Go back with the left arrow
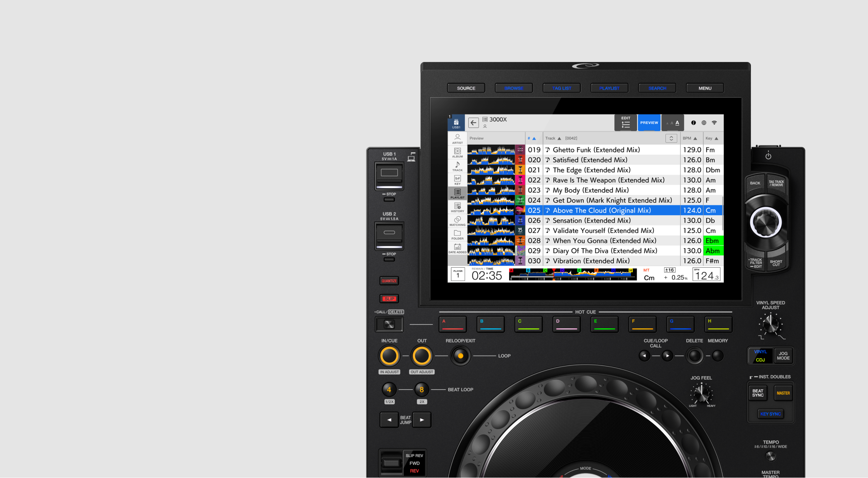The image size is (868, 478). [x=473, y=123]
